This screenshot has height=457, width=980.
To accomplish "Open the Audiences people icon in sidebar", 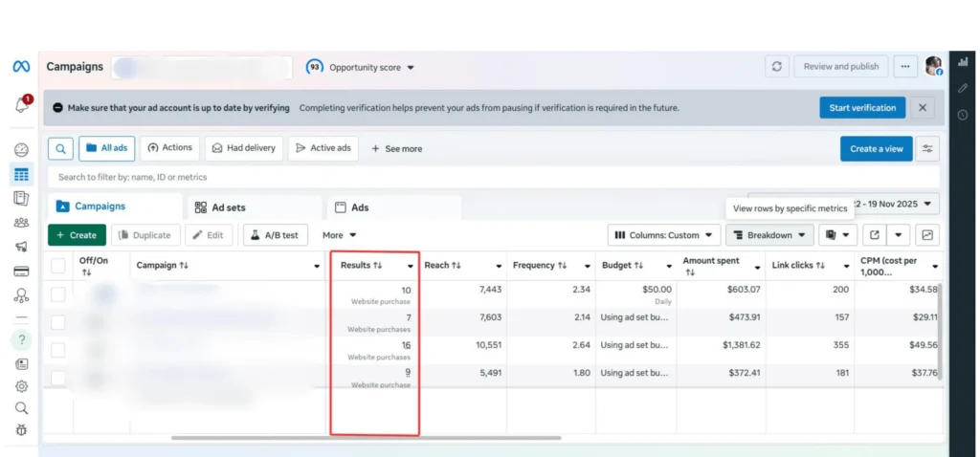I will click(21, 223).
